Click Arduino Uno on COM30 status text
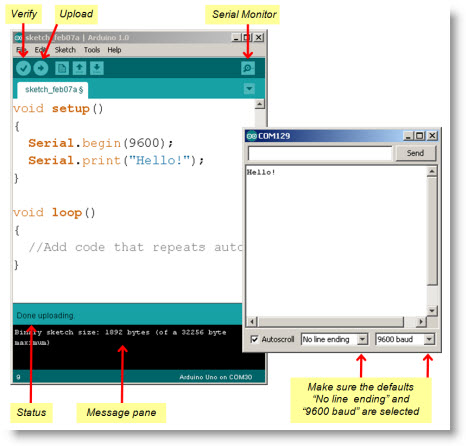The width and height of the screenshot is (466, 446). click(x=216, y=377)
